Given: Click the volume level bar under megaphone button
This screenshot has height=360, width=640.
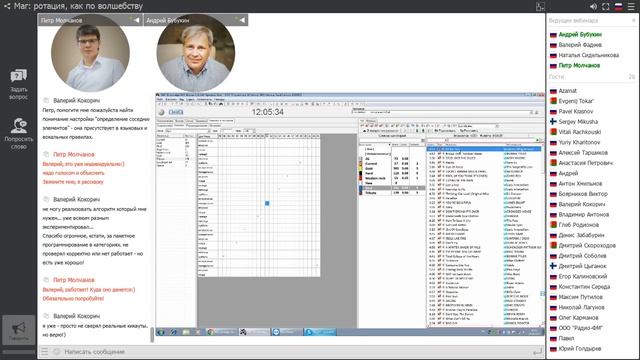Looking at the screenshot, I should coord(18,351).
